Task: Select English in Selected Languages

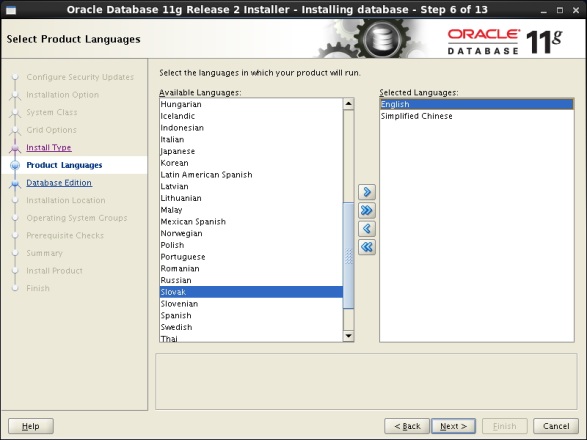Action: pyautogui.click(x=477, y=104)
